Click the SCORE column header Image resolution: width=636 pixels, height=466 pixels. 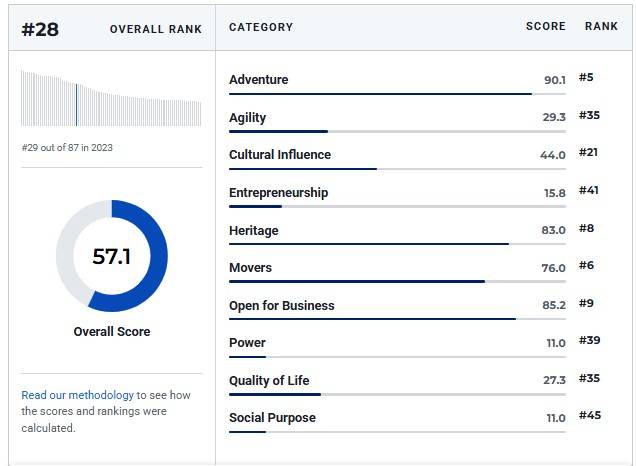pyautogui.click(x=546, y=26)
